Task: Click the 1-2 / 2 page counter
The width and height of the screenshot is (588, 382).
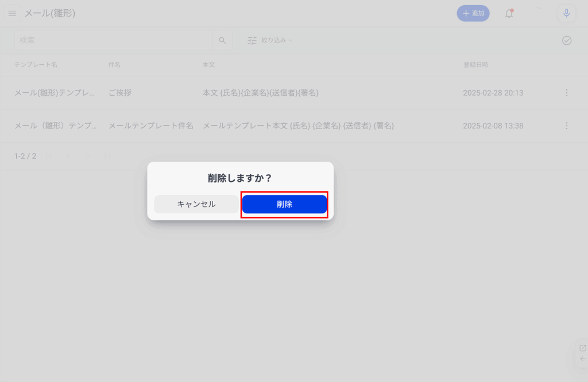Action: 25,156
